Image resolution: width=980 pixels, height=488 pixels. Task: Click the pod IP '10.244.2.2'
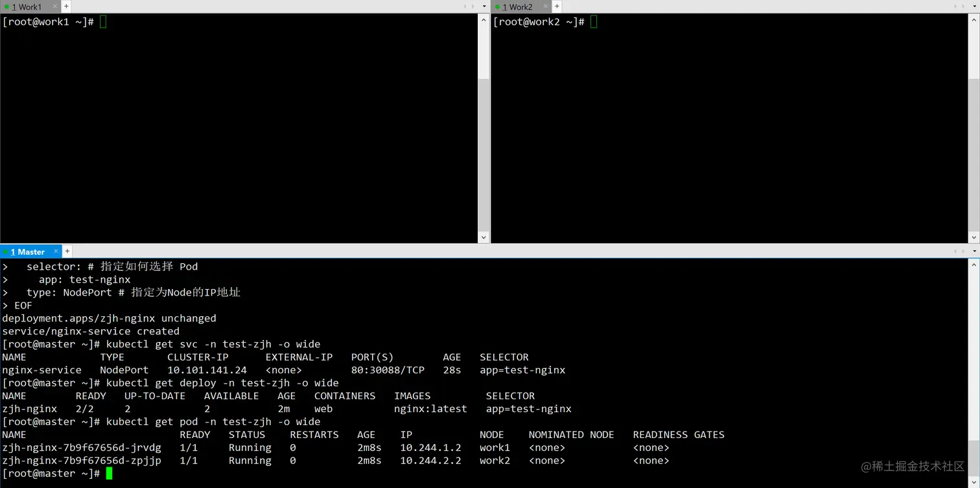pos(430,461)
